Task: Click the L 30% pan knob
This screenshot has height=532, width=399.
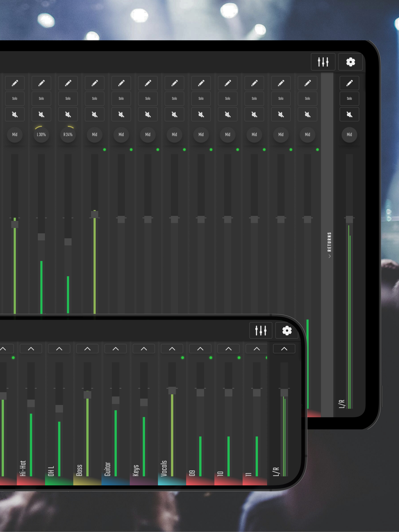Action: (x=41, y=134)
